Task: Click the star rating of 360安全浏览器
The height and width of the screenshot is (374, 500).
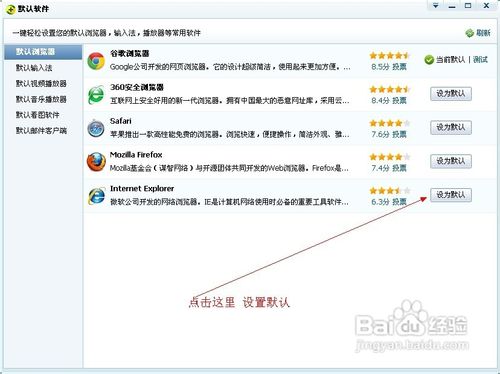Action: [390, 89]
